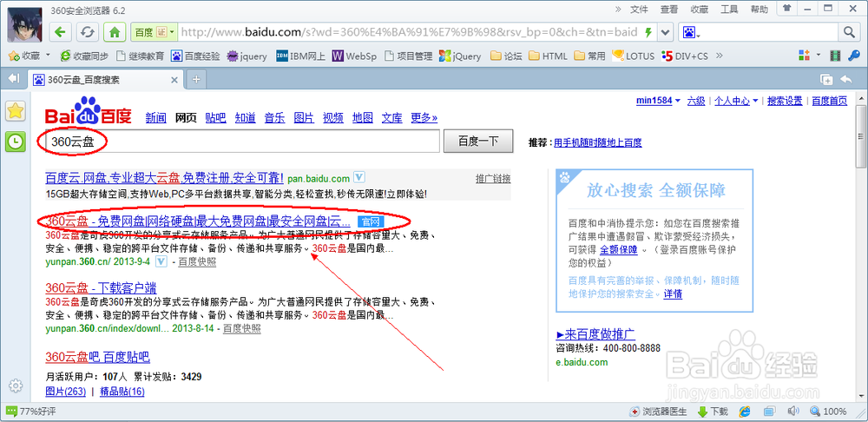Mute sound with speaker icon
This screenshot has width=868, height=422.
(792, 412)
